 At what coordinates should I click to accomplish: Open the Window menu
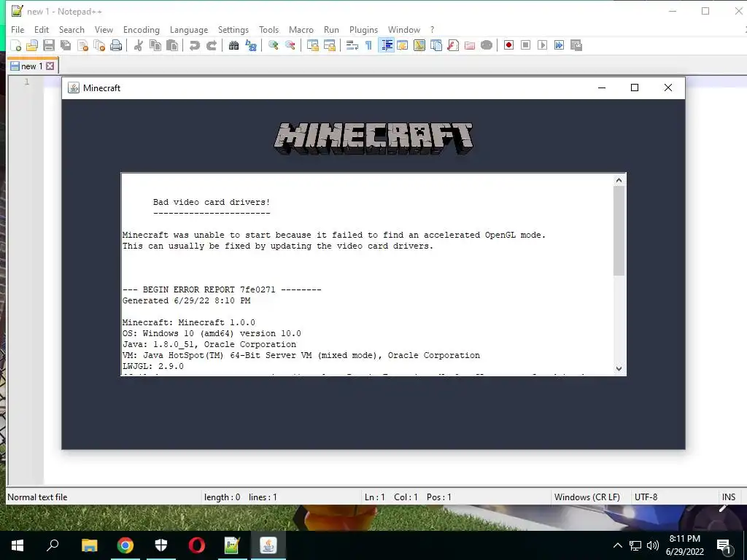(404, 29)
